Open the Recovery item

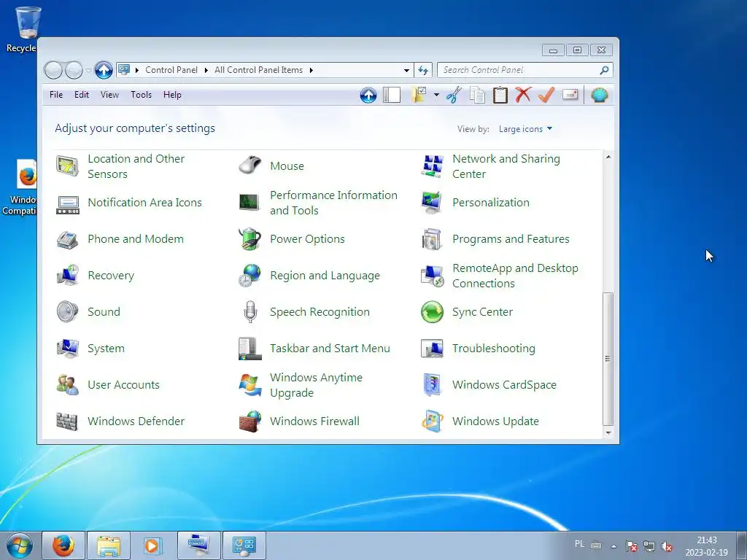(x=95, y=276)
